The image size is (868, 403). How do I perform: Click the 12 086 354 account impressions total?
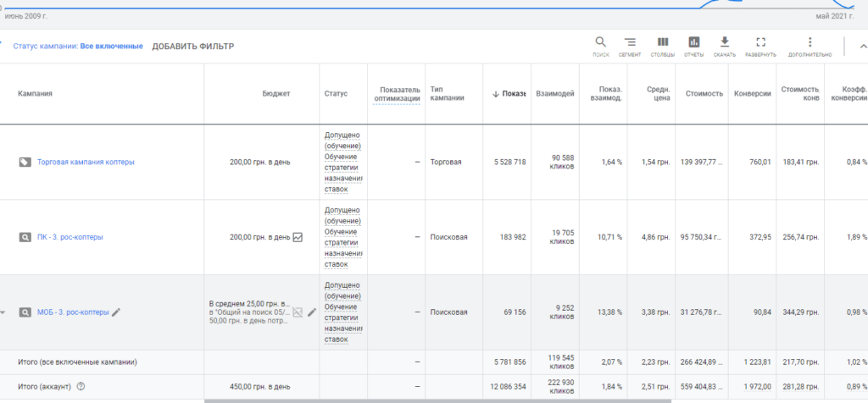508,386
